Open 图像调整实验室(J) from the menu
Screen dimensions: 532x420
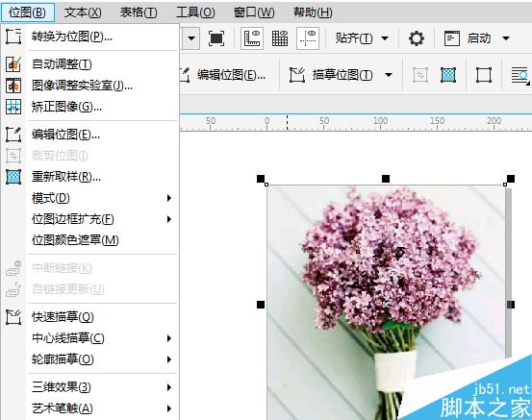(82, 86)
